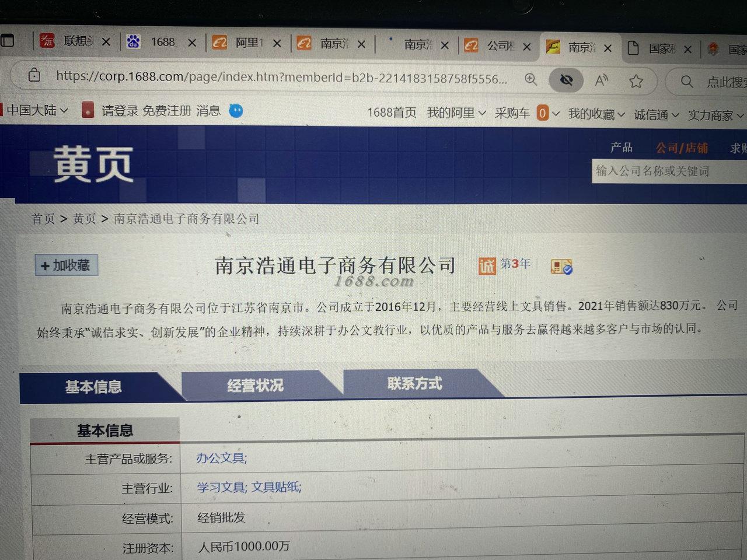Click the red icon before 请登录
This screenshot has height=560, width=747.
[88, 110]
